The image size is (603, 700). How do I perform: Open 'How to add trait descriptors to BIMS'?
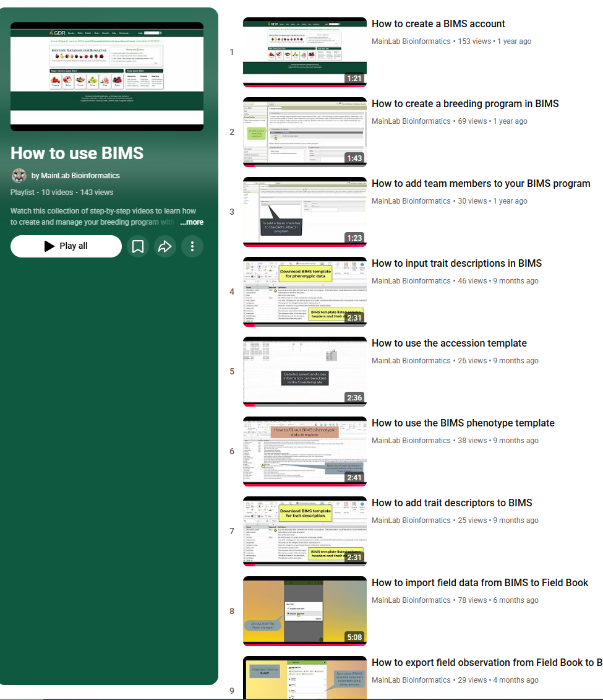point(451,503)
